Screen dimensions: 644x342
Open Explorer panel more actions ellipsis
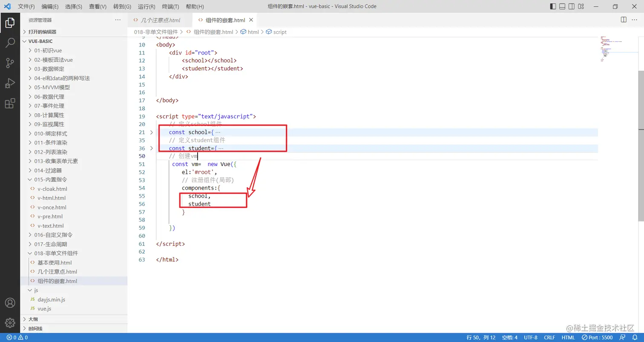pos(118,20)
